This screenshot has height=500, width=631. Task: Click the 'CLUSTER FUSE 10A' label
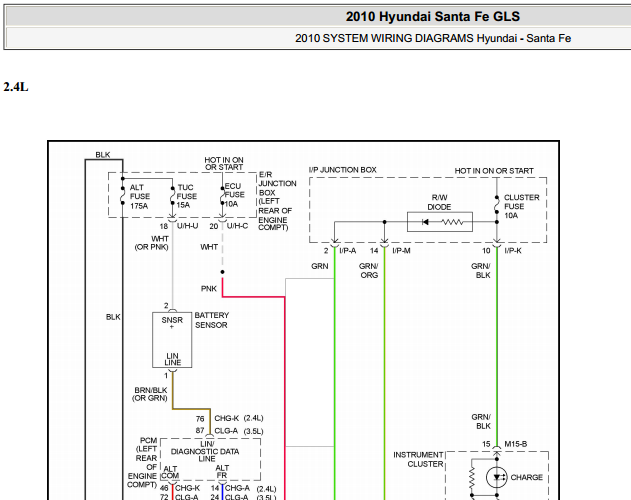[x=522, y=206]
